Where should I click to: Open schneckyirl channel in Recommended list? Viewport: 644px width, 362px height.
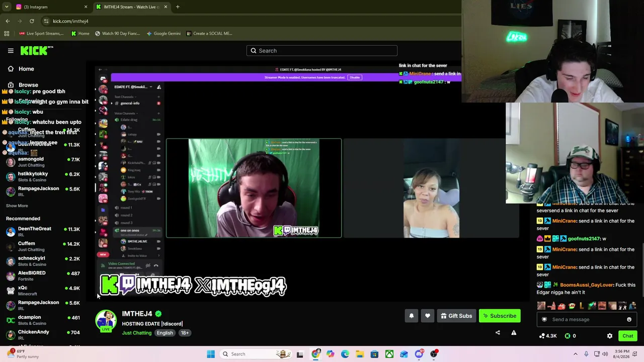pos(43,261)
